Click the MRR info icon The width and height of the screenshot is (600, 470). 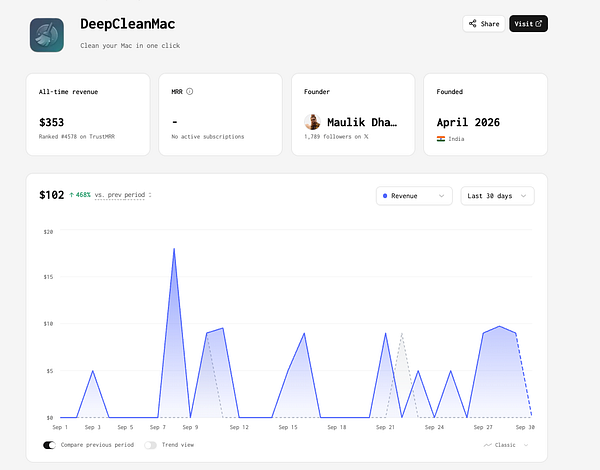[x=189, y=91]
